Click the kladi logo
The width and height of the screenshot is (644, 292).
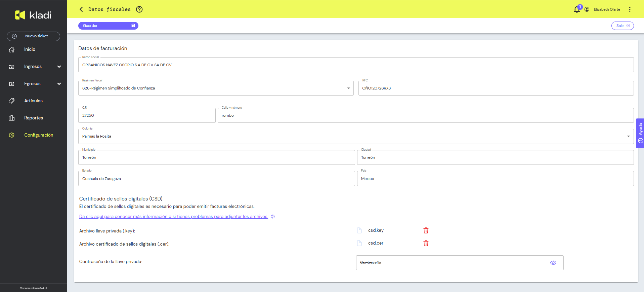pos(33,15)
